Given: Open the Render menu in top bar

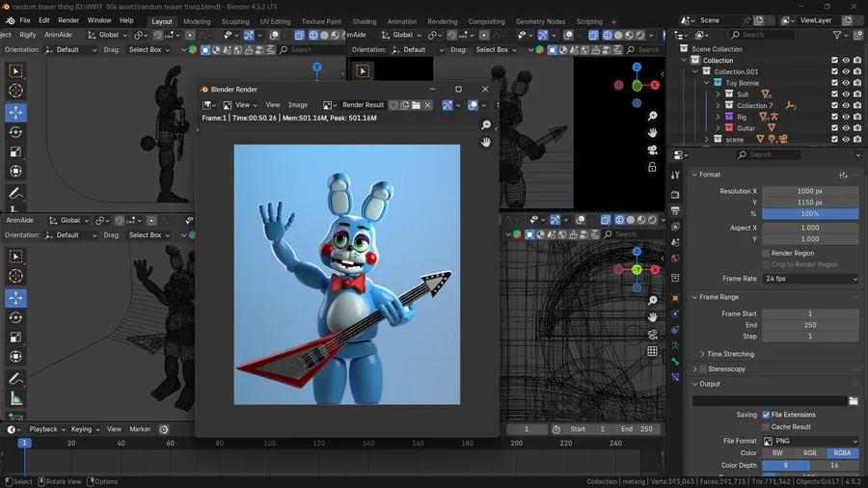Looking at the screenshot, I should (x=68, y=20).
